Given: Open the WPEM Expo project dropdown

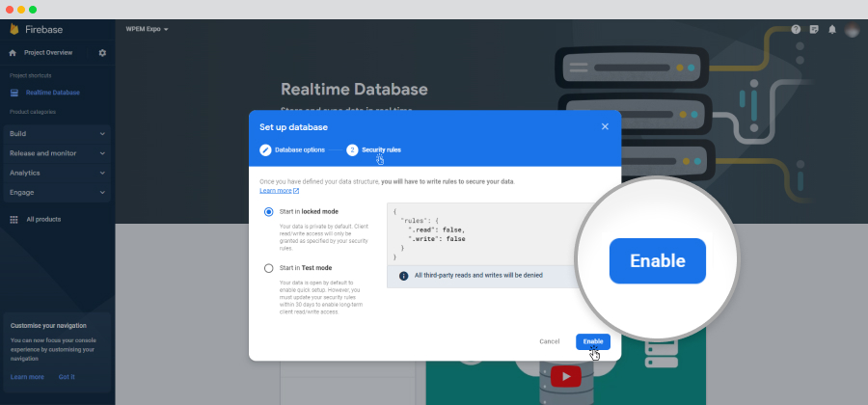Looking at the screenshot, I should [147, 29].
